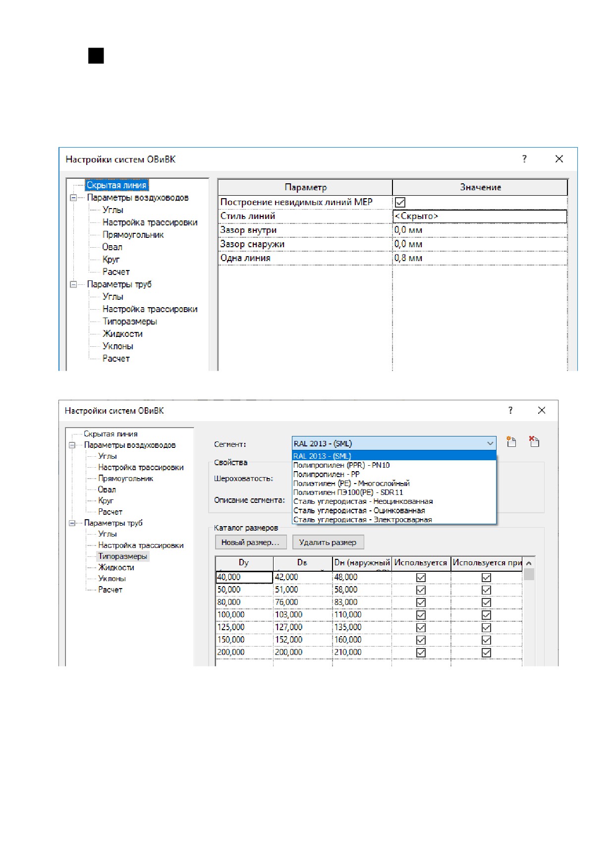Click Dв cell 103,000 in size catalog
This screenshot has width=614, height=868.
303,615
